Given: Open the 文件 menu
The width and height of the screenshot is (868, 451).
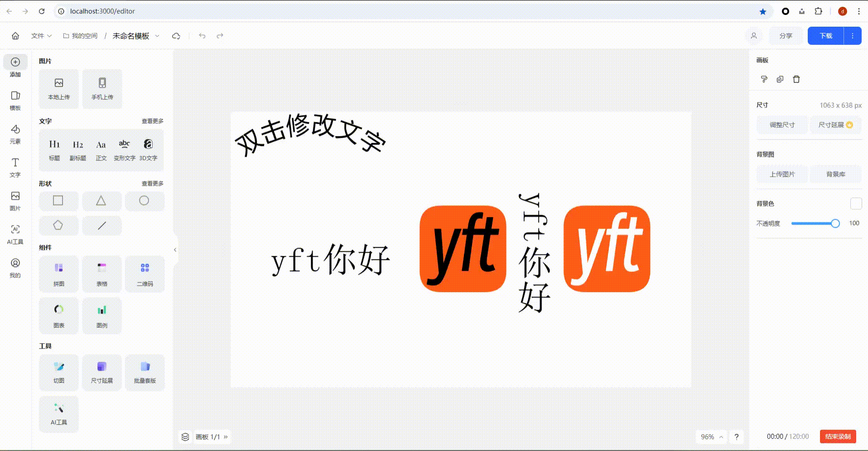Looking at the screenshot, I should (40, 36).
